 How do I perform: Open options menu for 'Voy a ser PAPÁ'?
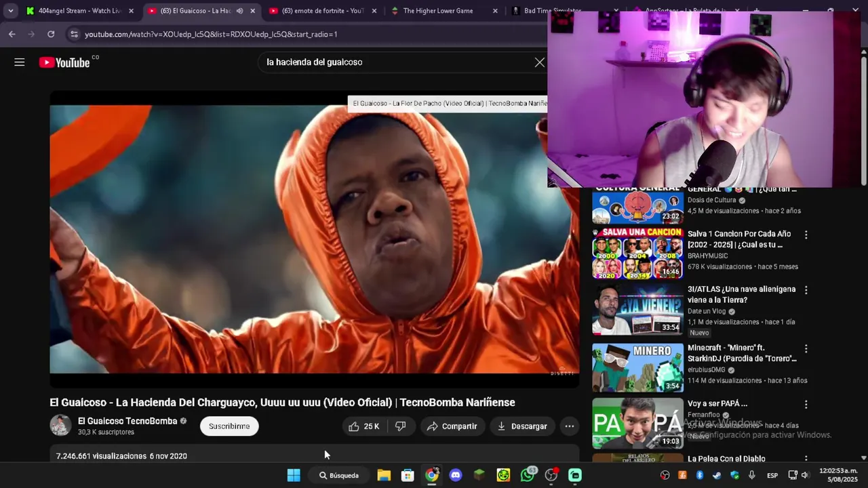[806, 405]
